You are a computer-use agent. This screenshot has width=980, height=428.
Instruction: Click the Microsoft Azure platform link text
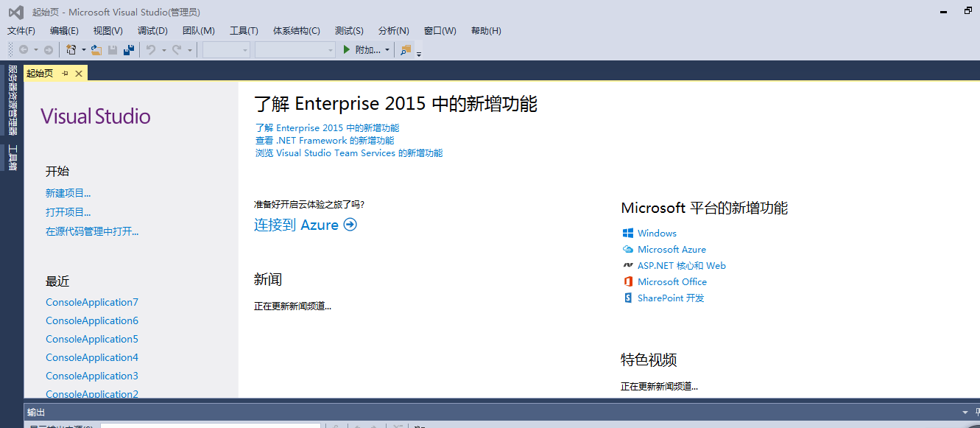[671, 249]
